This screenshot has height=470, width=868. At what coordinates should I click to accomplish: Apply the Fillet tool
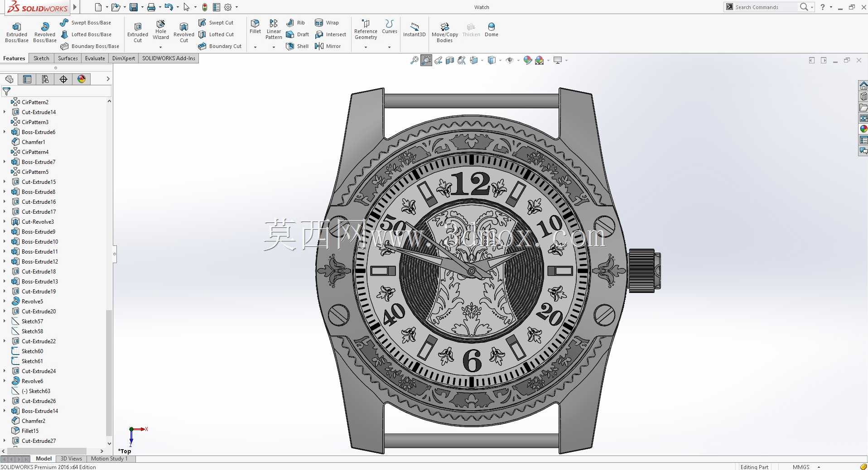pyautogui.click(x=255, y=27)
